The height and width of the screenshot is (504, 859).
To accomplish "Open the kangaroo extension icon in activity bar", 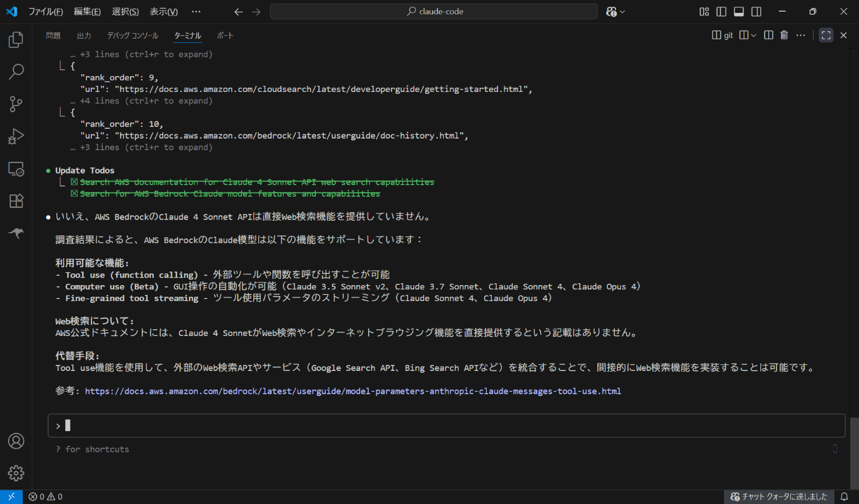I will click(x=16, y=233).
